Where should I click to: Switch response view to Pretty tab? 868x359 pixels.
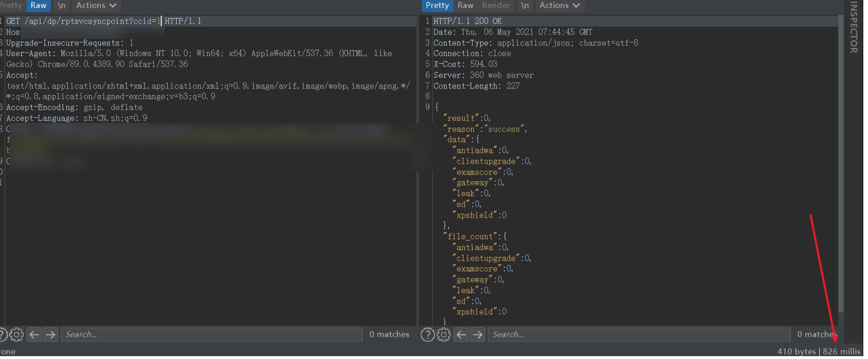click(x=437, y=5)
